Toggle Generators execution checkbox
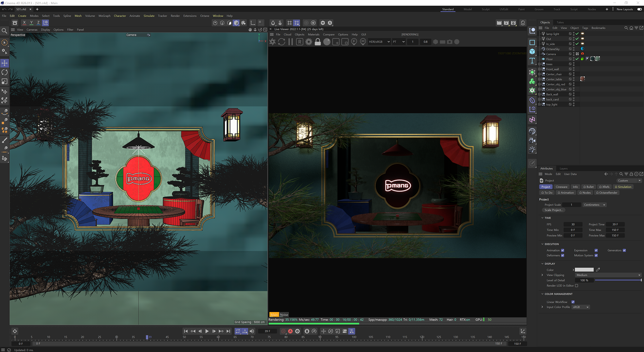 pos(624,250)
